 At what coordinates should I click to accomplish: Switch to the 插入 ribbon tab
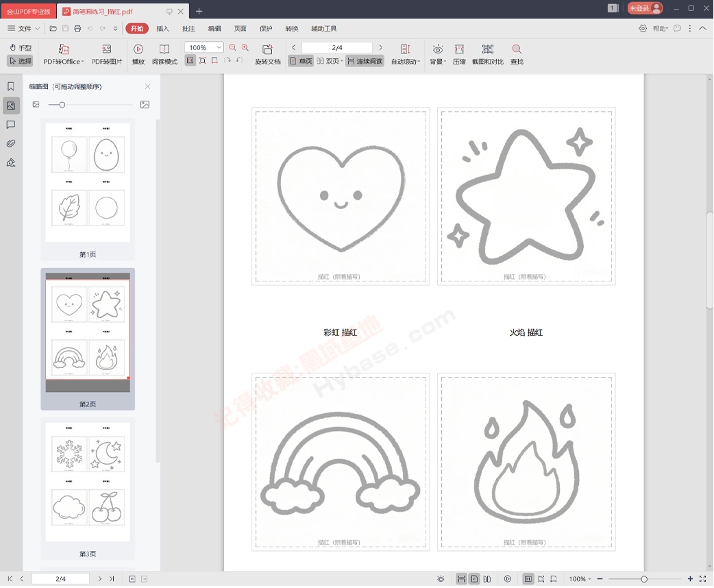click(x=162, y=29)
